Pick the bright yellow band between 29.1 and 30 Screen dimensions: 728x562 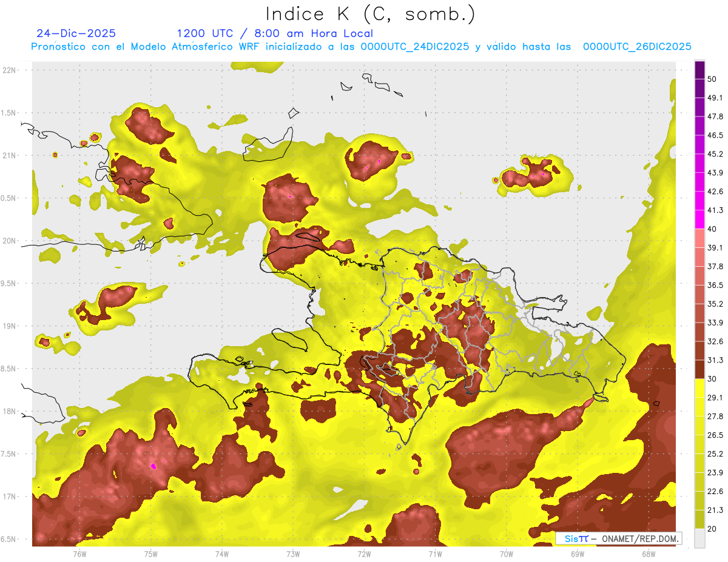(x=699, y=388)
